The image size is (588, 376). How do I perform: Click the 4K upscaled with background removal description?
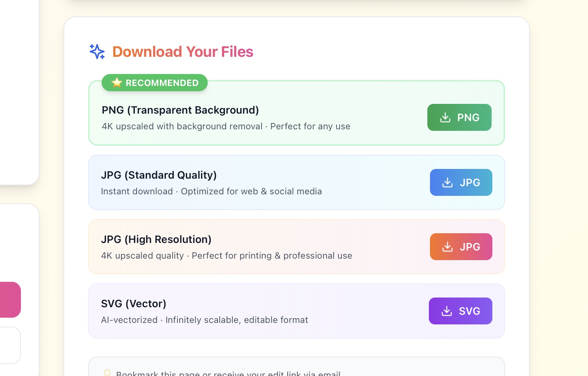(226, 126)
